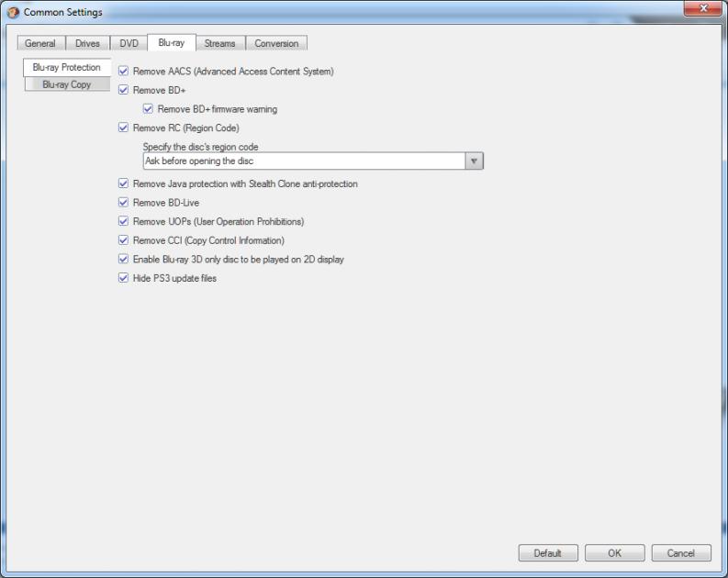The image size is (728, 578).
Task: Click the Blu-ray tab
Action: [172, 42]
